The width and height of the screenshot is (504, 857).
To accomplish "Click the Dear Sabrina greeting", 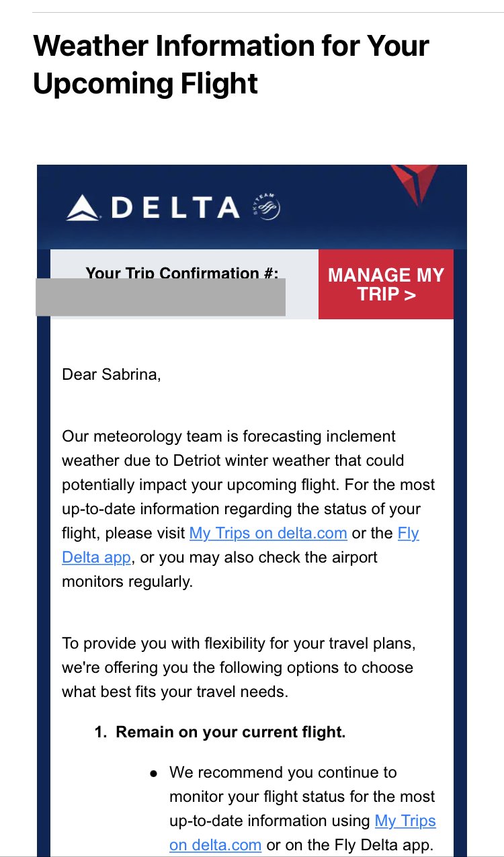I will [112, 374].
